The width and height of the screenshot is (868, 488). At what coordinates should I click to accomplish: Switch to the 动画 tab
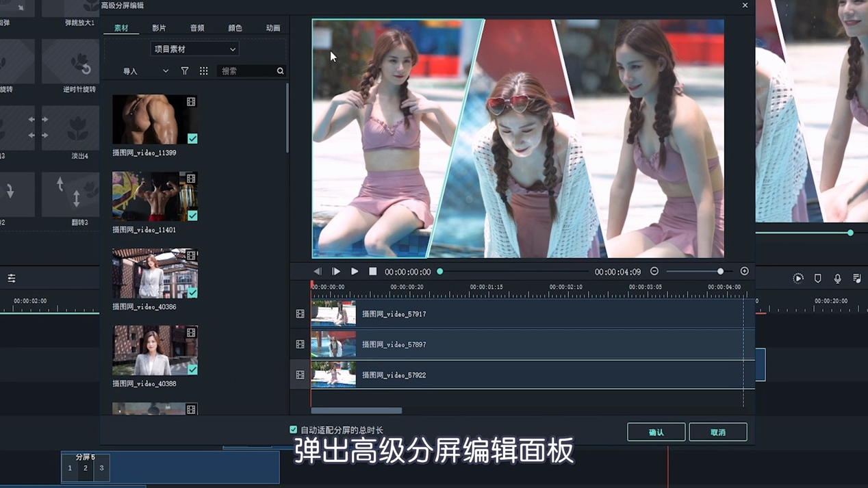(272, 28)
